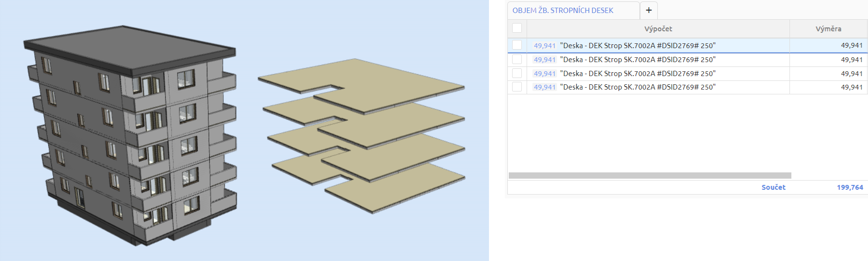Select the fourth row's Deska description text
The height and width of the screenshot is (261, 868).
pos(637,87)
